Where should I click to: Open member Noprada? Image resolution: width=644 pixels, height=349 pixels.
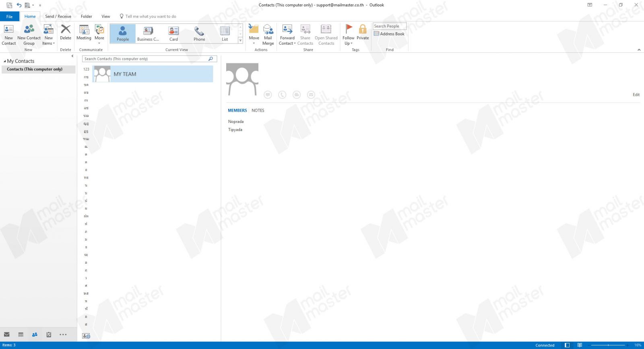click(x=236, y=122)
